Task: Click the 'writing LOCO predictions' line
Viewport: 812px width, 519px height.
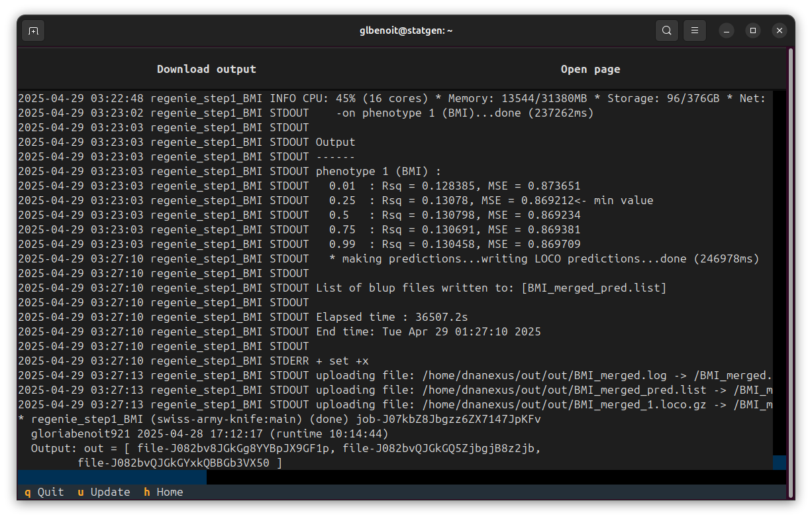Action: pos(389,259)
